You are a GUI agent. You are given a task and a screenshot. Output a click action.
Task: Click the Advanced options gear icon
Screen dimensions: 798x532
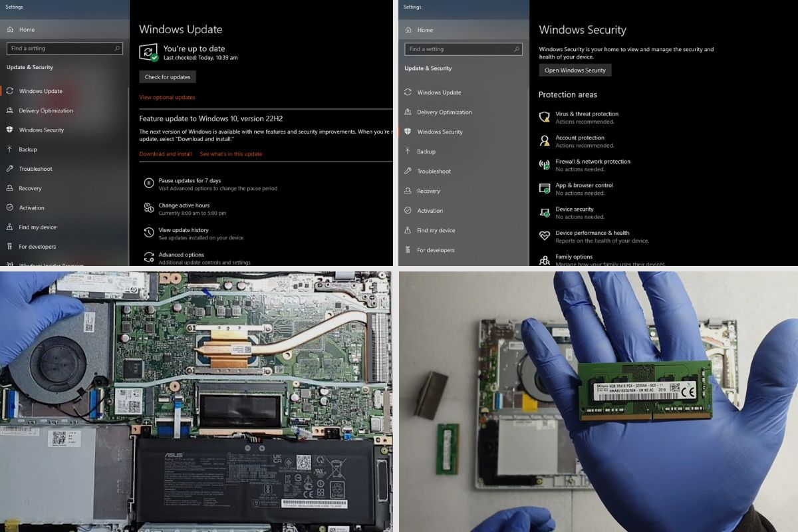tap(148, 257)
